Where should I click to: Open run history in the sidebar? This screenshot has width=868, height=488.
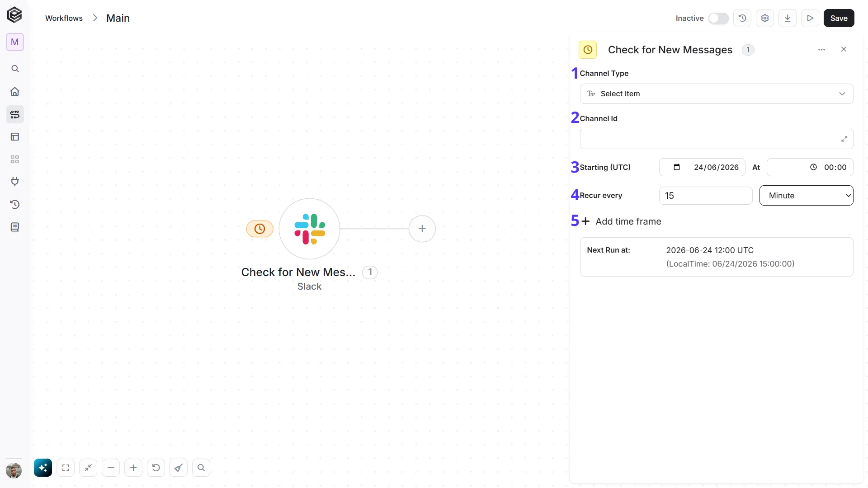15,204
